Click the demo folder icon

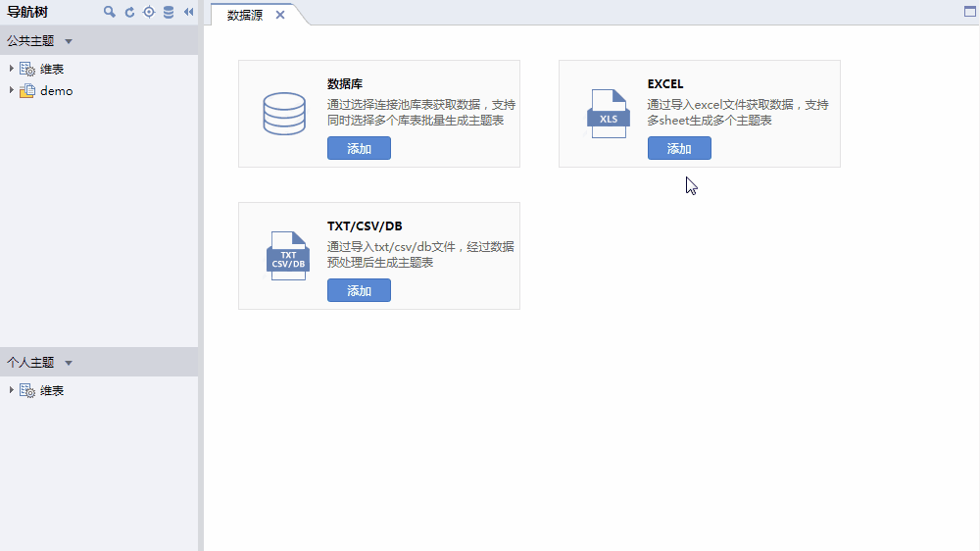pyautogui.click(x=27, y=90)
